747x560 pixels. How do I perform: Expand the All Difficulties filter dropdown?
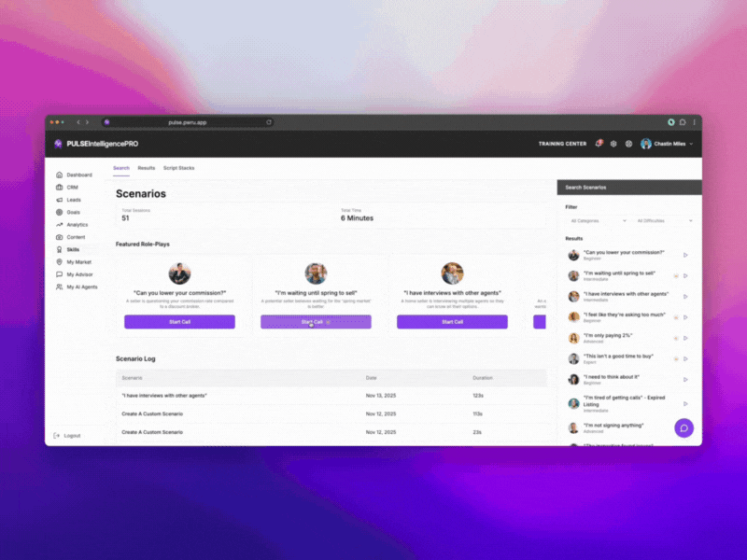click(x=664, y=220)
